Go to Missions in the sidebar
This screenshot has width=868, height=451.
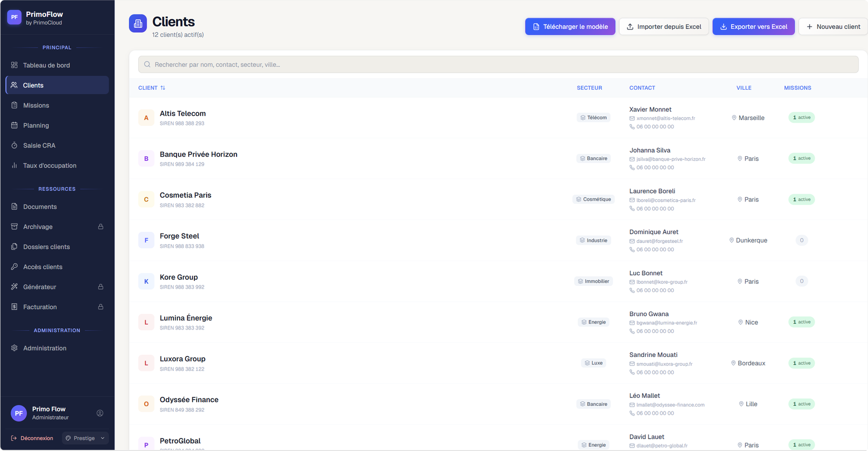click(57, 105)
